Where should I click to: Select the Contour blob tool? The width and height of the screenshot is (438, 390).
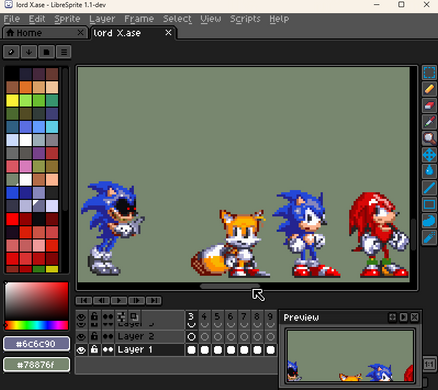pos(429,221)
